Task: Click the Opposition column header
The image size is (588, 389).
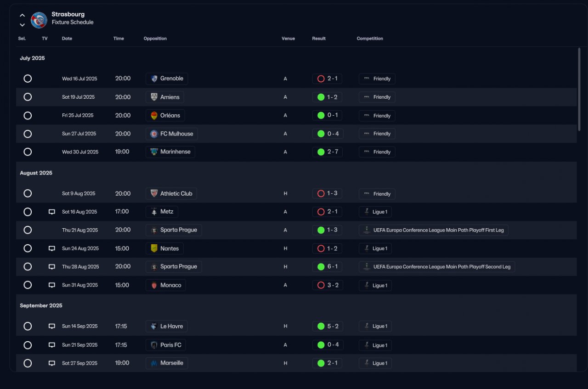Action: tap(155, 39)
